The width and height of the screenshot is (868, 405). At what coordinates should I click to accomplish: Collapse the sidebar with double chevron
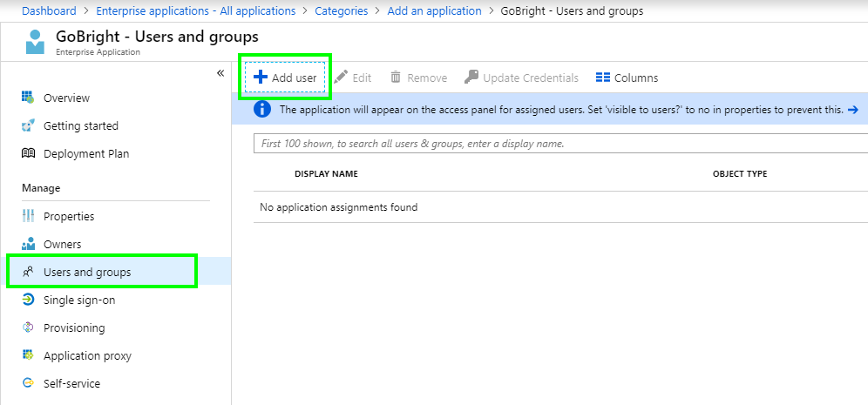point(220,73)
